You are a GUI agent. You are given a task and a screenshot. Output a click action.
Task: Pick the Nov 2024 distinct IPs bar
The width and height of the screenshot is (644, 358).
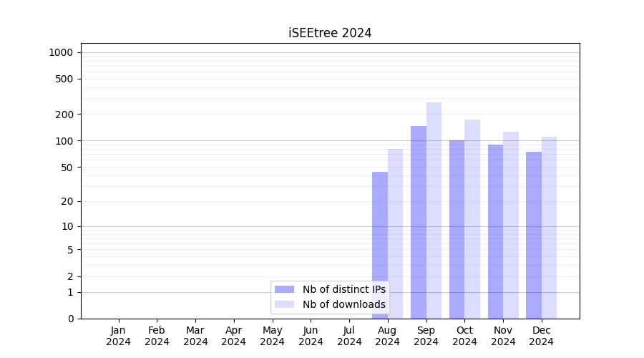coord(495,231)
